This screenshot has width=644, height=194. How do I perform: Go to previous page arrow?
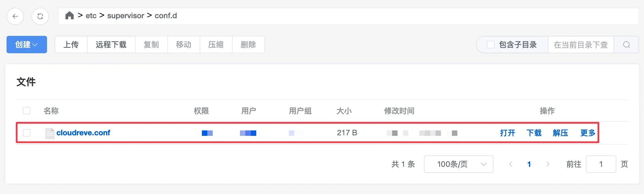(x=511, y=164)
